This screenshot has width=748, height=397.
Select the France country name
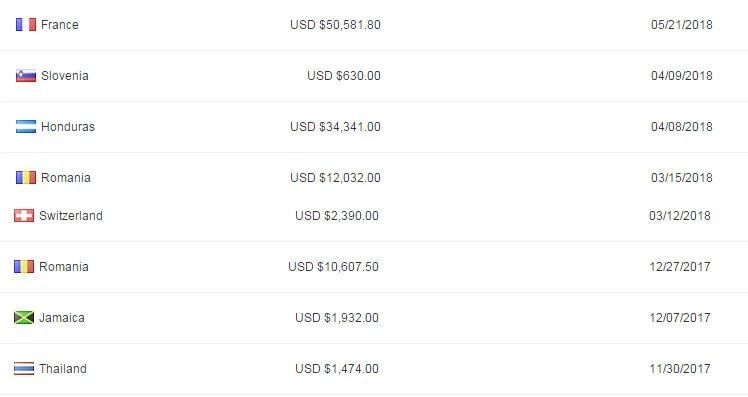(x=60, y=24)
